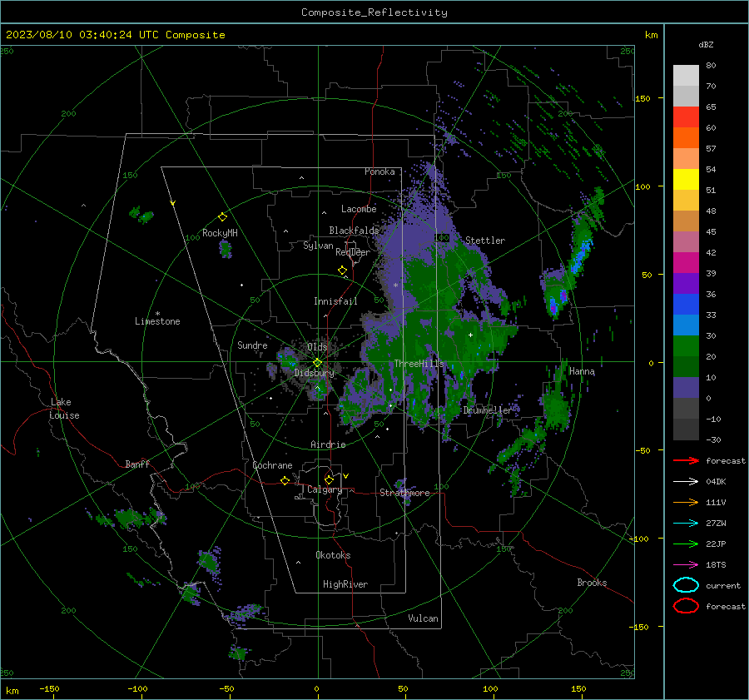
Task: Click the Drumheller town label
Action: [x=487, y=410]
